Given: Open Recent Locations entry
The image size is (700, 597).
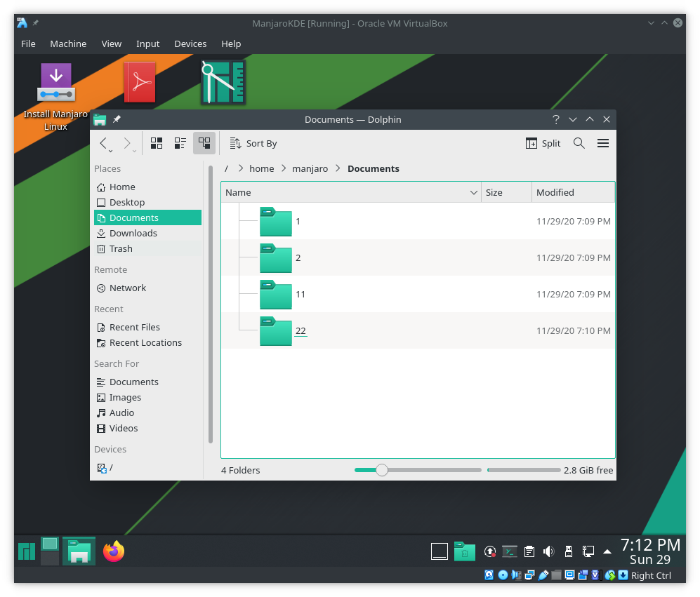Looking at the screenshot, I should tap(147, 343).
